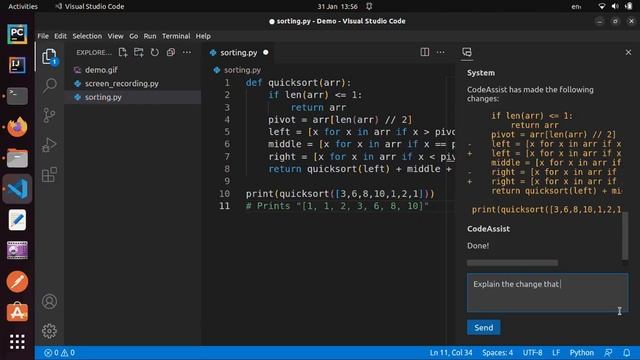Open the en keyboard language indicator
Viewport: 640px width, 360px height.
point(576,7)
